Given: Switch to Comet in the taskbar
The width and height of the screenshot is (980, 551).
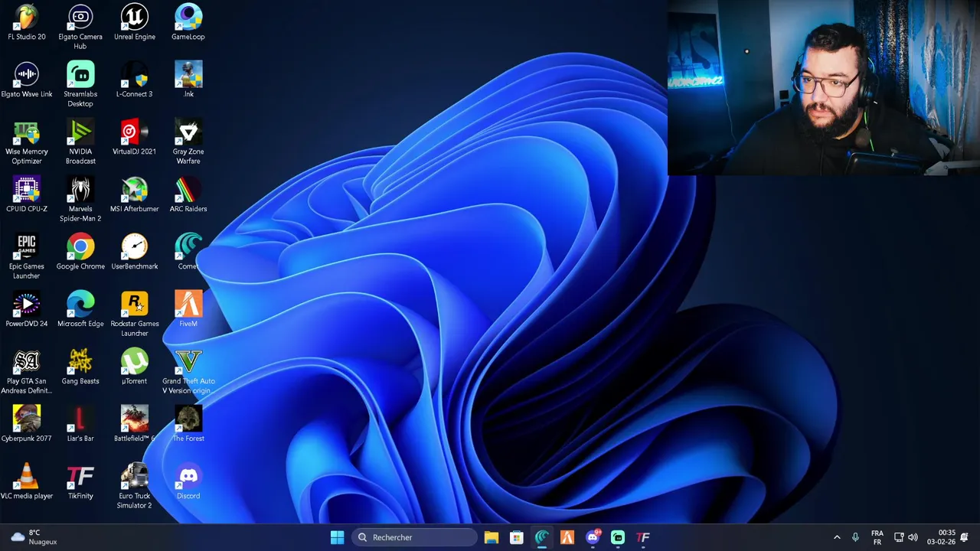Looking at the screenshot, I should pos(542,537).
